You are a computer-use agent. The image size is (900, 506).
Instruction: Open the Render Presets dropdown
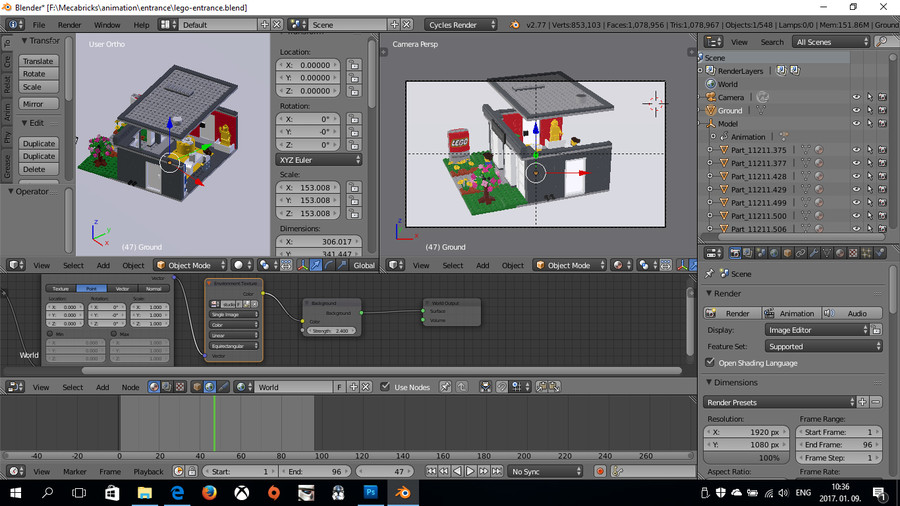point(779,402)
